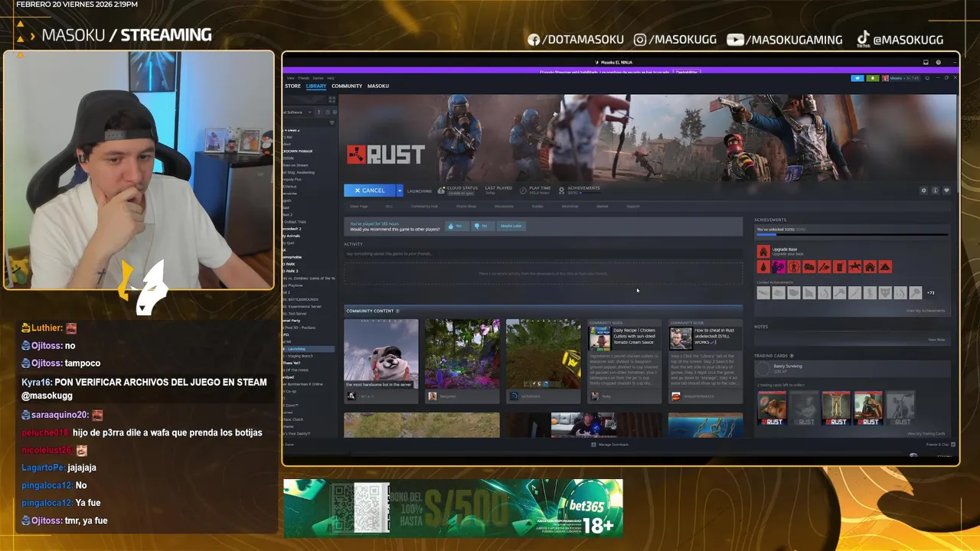This screenshot has height=551, width=980.
Task: Go to the COMMUNITY tab in Steam
Action: coord(347,86)
